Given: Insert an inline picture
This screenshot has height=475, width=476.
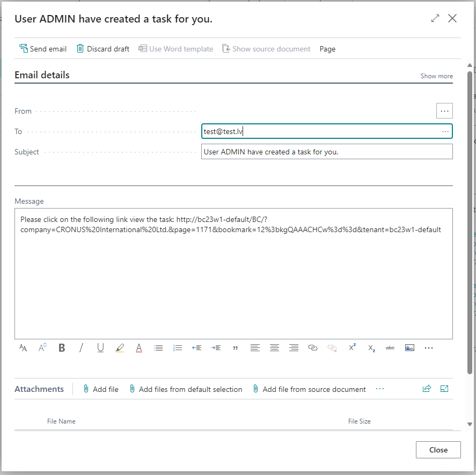Looking at the screenshot, I should tap(409, 348).
